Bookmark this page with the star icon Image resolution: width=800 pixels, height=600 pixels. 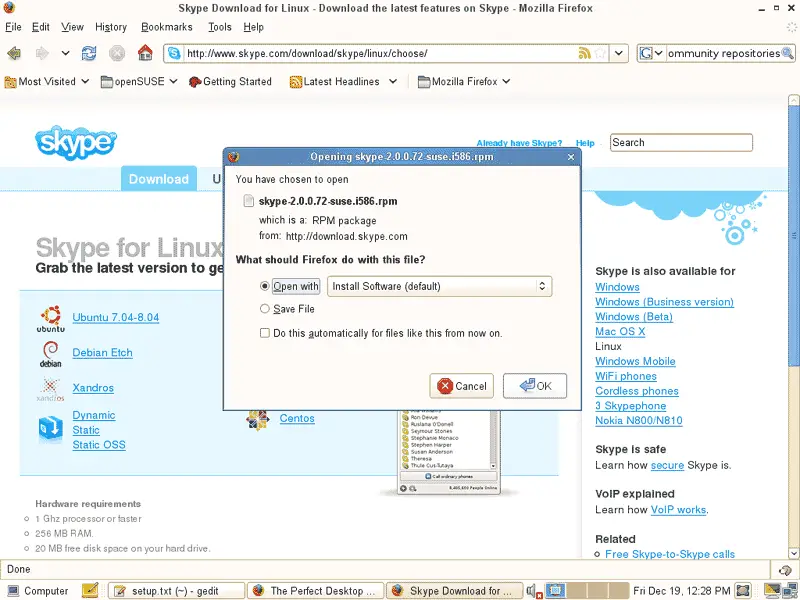601,53
